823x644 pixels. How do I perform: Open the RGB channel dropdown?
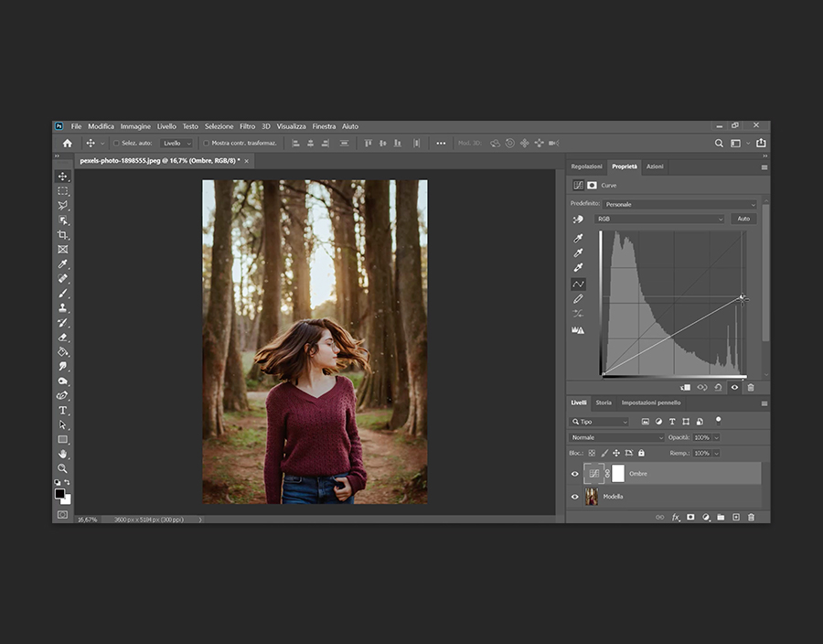pyautogui.click(x=659, y=220)
